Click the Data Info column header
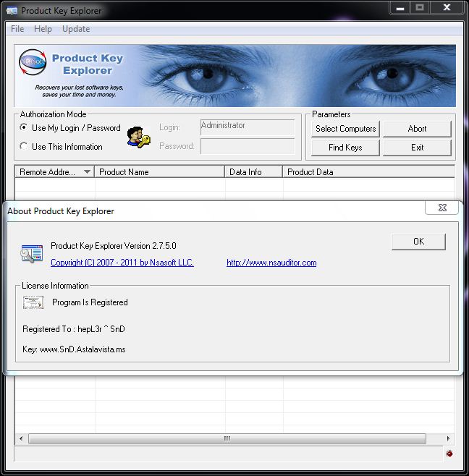 pos(254,172)
